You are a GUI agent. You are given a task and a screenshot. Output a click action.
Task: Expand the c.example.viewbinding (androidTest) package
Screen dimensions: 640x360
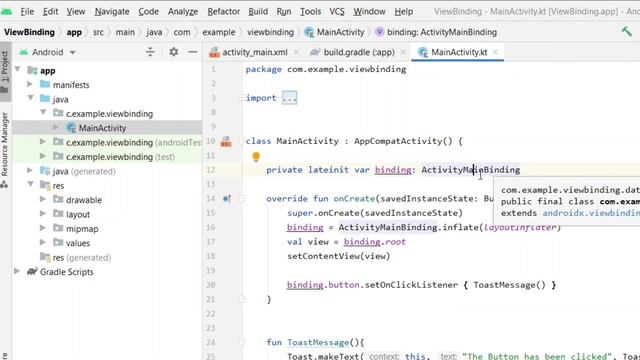click(x=42, y=142)
